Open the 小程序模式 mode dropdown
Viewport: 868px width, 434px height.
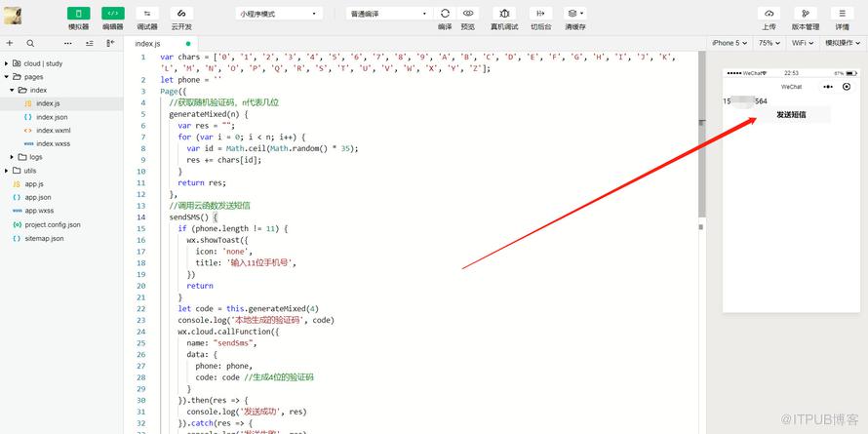(279, 14)
